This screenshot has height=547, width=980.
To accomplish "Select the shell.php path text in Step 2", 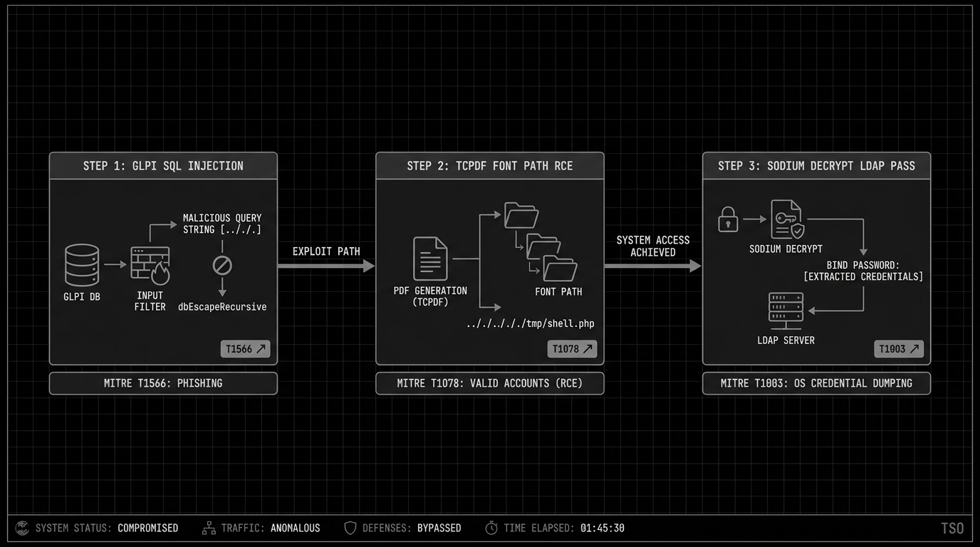I will [x=530, y=323].
